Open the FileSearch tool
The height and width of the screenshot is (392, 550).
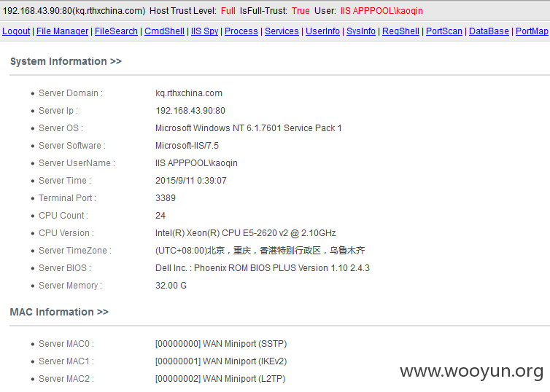tap(116, 31)
